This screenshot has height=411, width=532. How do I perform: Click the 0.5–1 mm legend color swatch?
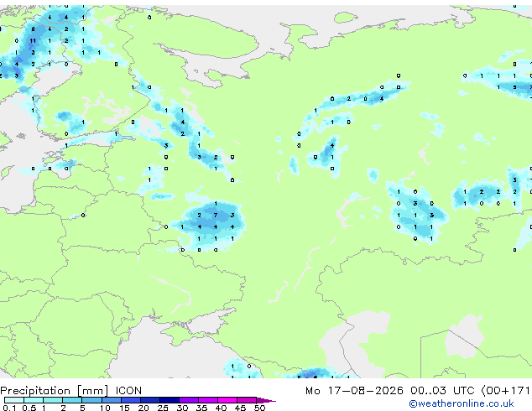(x=34, y=400)
